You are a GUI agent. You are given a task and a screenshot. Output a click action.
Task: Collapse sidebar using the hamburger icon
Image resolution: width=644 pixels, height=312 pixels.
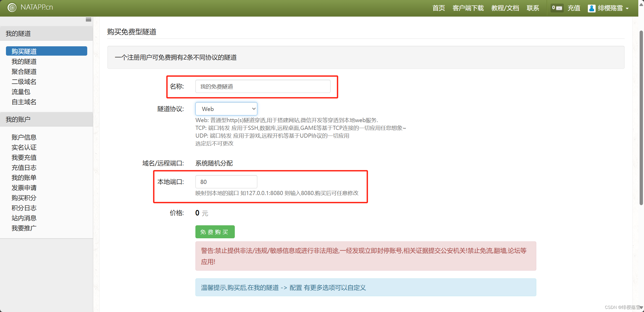(x=88, y=20)
